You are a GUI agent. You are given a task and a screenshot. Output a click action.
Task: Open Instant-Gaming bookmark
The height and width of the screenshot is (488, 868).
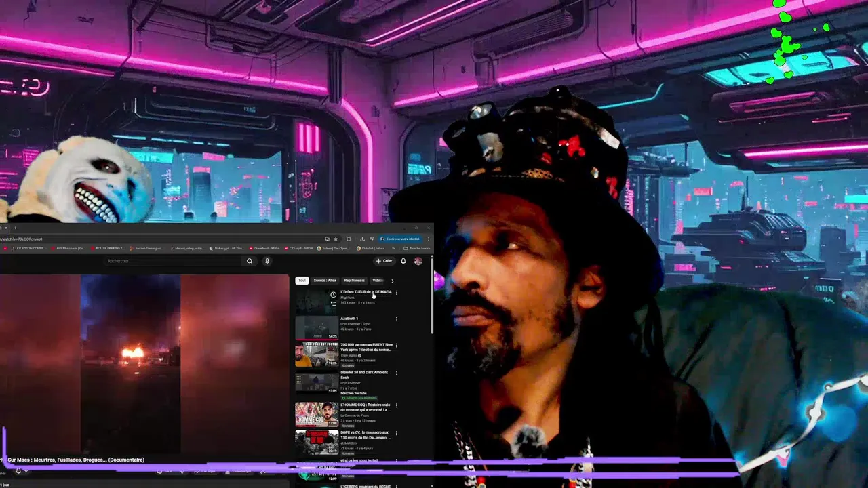[147, 248]
